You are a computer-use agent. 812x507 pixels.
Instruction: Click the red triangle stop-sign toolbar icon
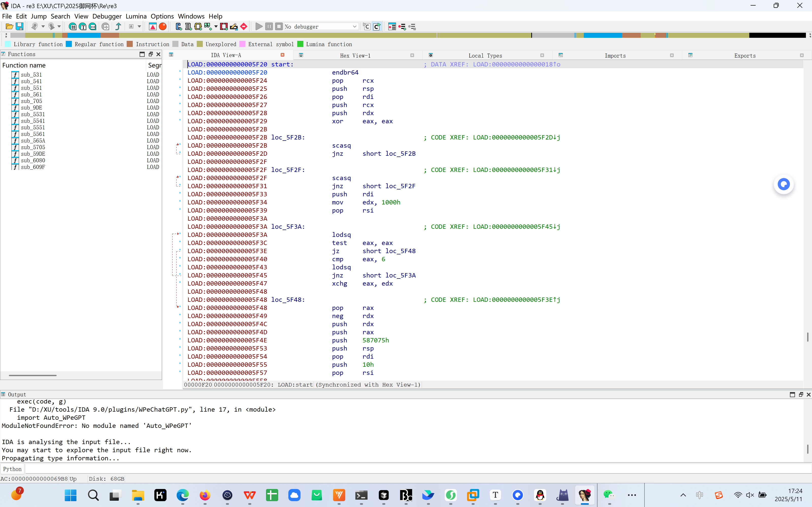[153, 26]
